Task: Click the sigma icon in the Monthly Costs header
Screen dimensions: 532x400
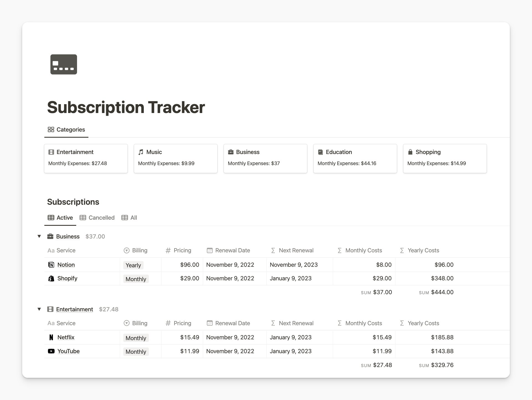Action: click(x=339, y=250)
